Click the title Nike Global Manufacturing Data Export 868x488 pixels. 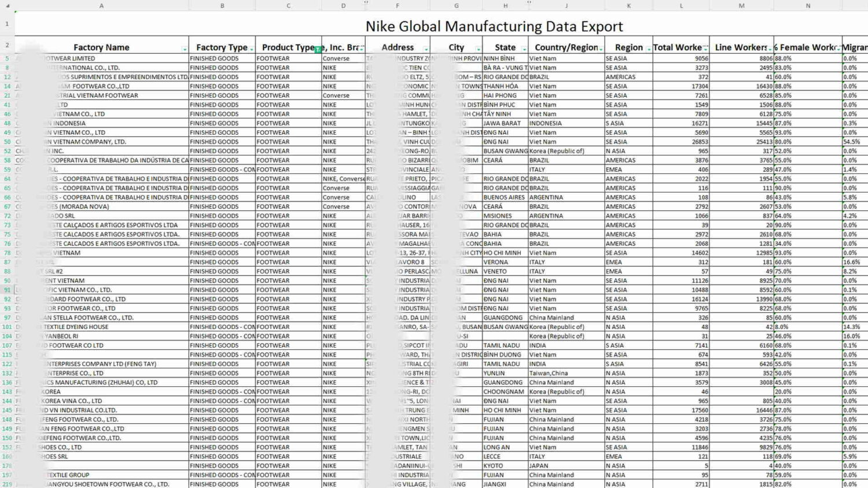coord(494,27)
